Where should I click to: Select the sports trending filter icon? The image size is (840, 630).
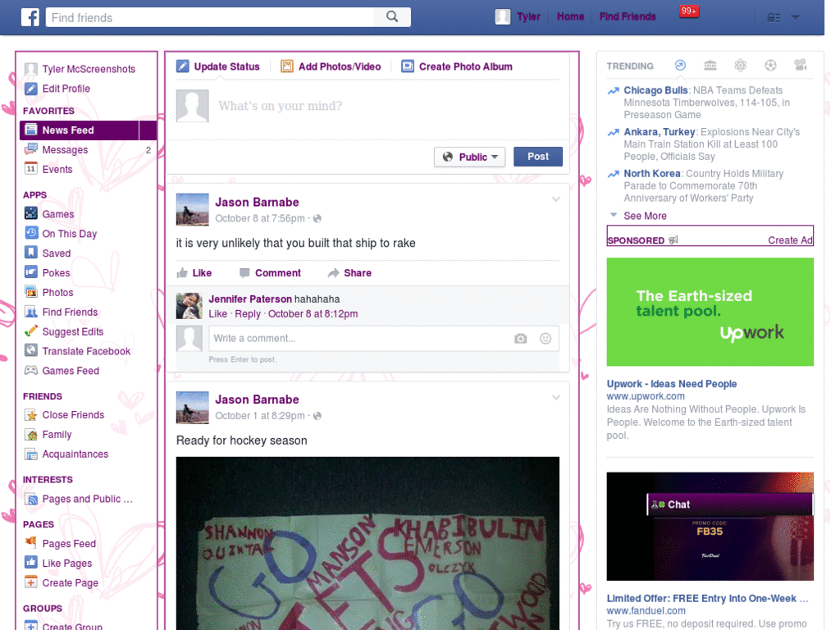[x=770, y=66]
